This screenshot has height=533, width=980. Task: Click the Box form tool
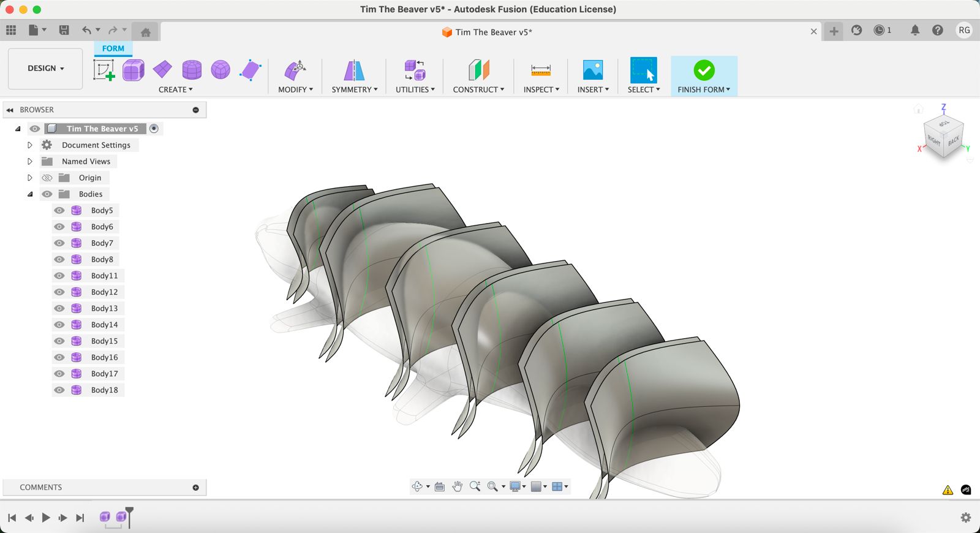click(133, 70)
